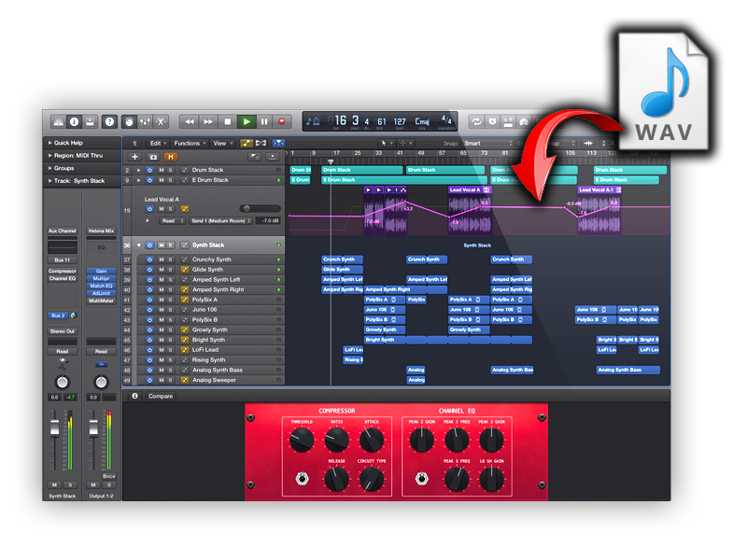747x560 pixels.
Task: Click the Fast Forward transport button
Action: [208, 122]
